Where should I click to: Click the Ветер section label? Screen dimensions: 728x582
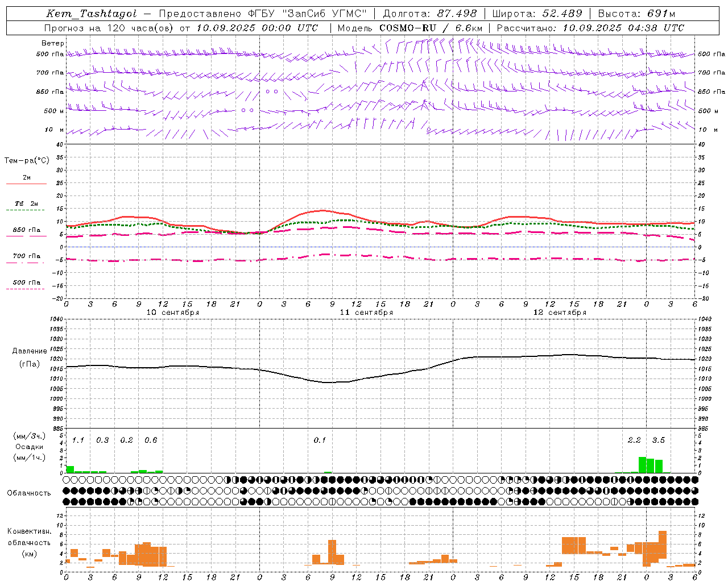click(52, 43)
